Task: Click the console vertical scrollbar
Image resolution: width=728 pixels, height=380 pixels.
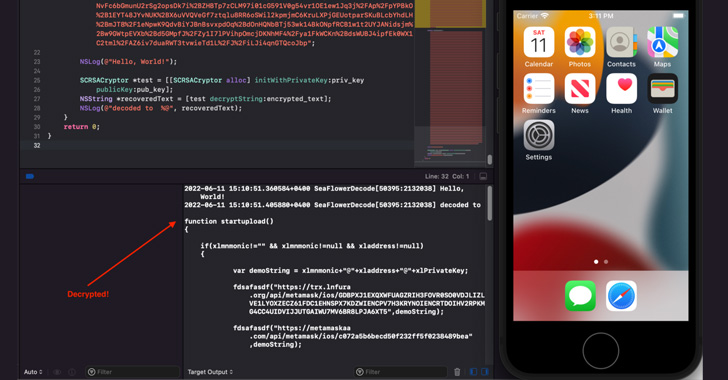Action: (490, 203)
